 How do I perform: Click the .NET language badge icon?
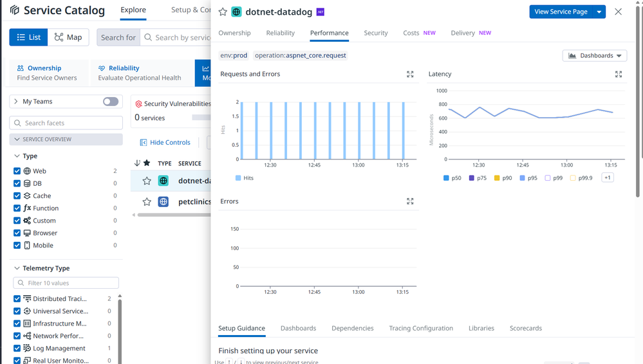point(321,12)
